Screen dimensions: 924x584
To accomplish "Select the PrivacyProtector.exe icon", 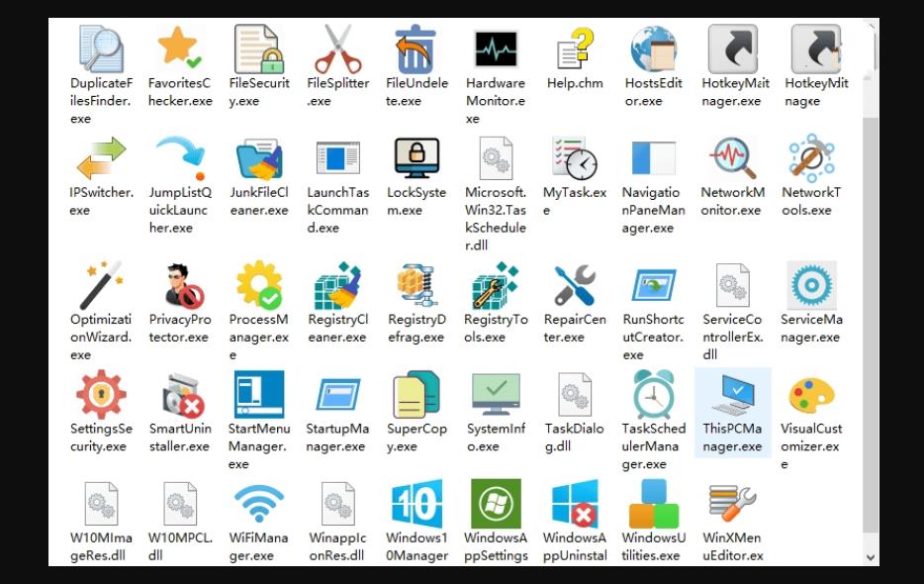I will [180, 286].
